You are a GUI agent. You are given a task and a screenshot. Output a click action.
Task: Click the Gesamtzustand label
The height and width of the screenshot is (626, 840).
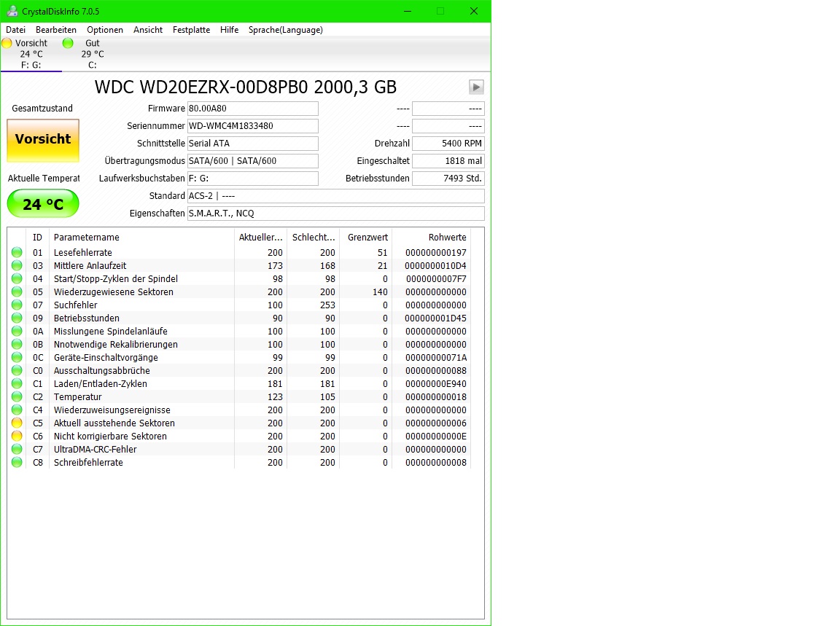[x=42, y=108]
